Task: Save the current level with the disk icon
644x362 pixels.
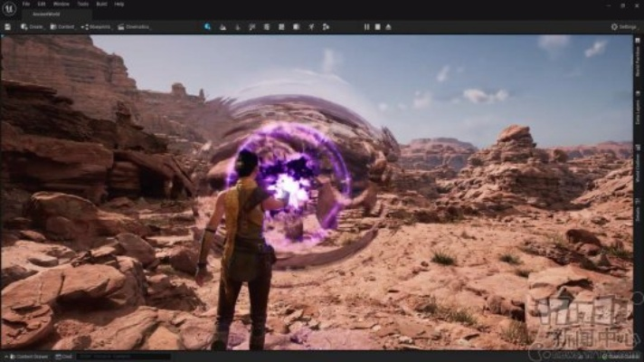Action: [x=7, y=27]
